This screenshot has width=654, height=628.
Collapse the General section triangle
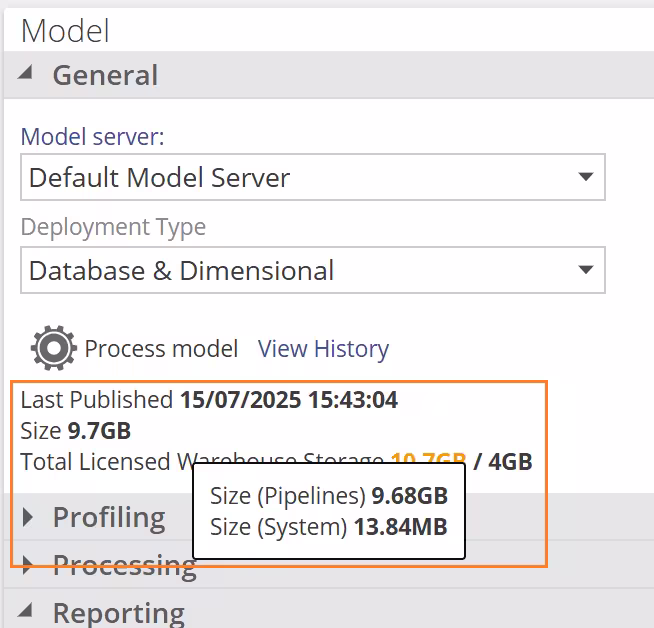[27, 73]
